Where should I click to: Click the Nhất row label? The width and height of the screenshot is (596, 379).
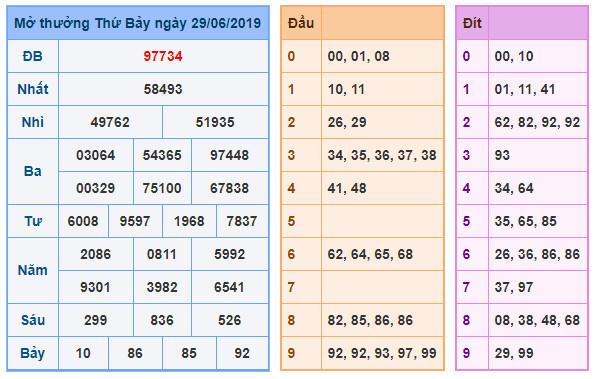[33, 89]
